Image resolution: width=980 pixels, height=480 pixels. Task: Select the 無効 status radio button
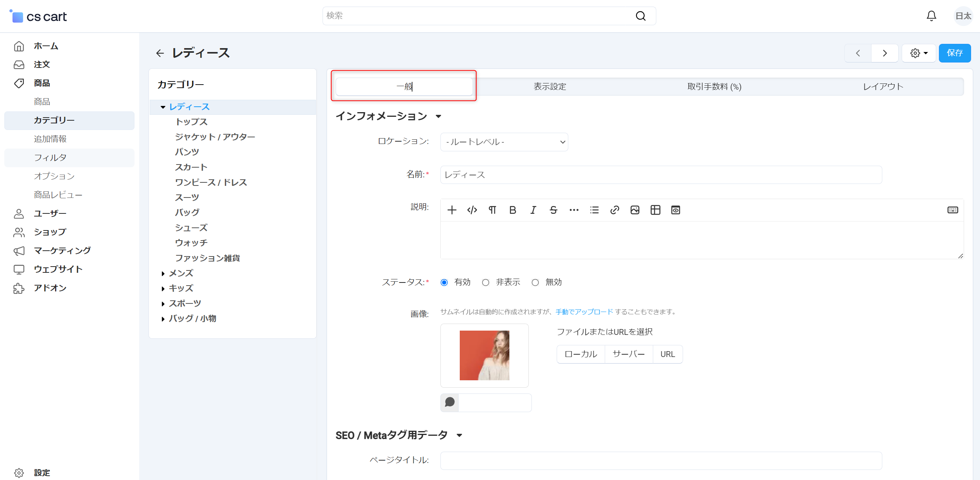pyautogui.click(x=535, y=282)
